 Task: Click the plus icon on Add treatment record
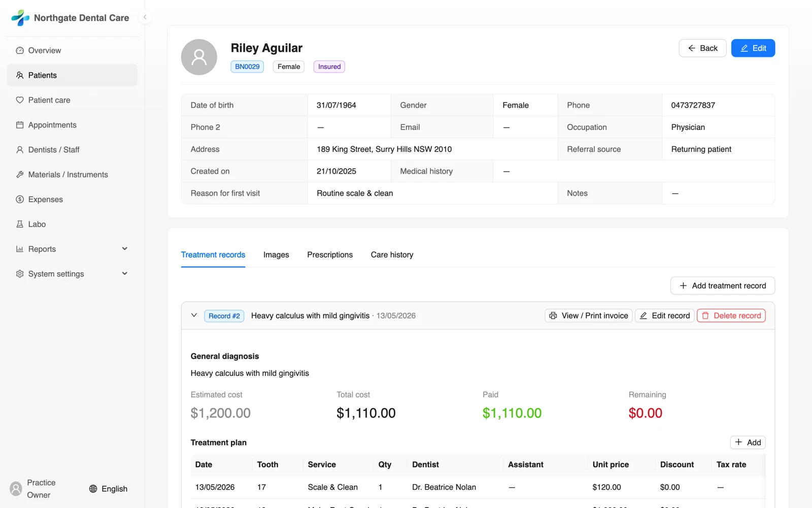[x=683, y=285]
